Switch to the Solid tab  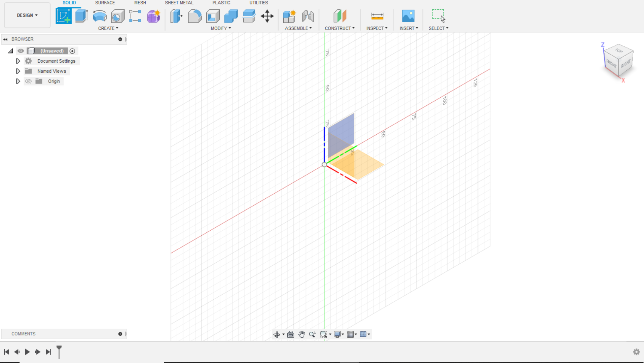point(69,3)
